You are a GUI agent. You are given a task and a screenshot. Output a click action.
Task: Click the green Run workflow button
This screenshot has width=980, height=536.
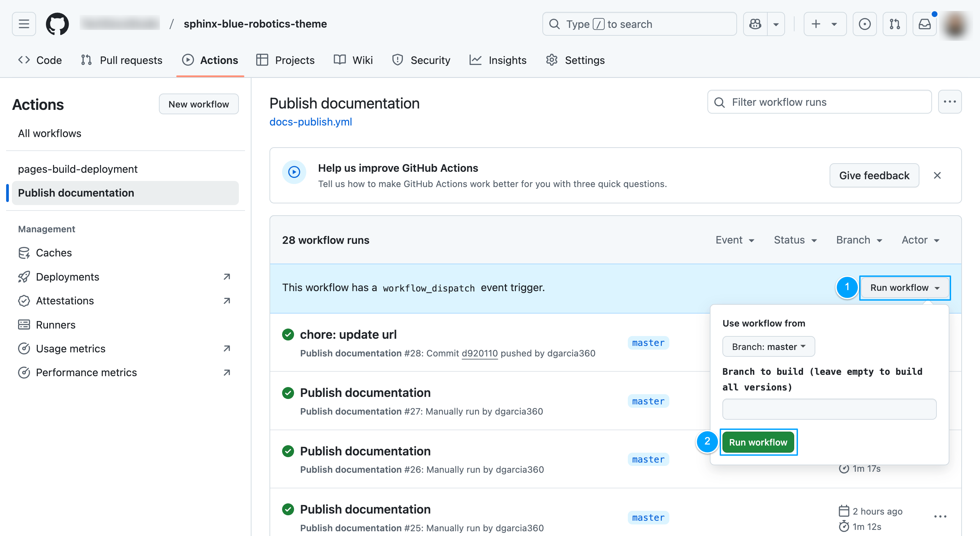758,442
